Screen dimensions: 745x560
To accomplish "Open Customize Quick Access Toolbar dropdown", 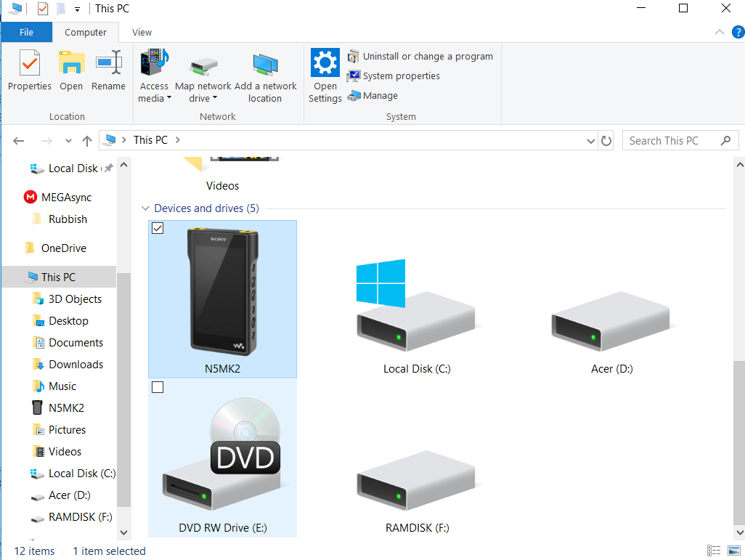I will point(77,9).
